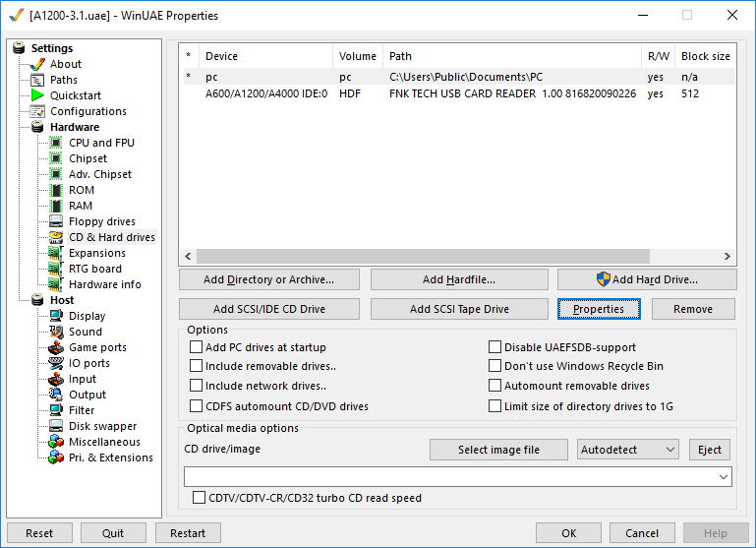Image resolution: width=756 pixels, height=548 pixels.
Task: Go to the Miscellaneous settings page
Action: [104, 442]
